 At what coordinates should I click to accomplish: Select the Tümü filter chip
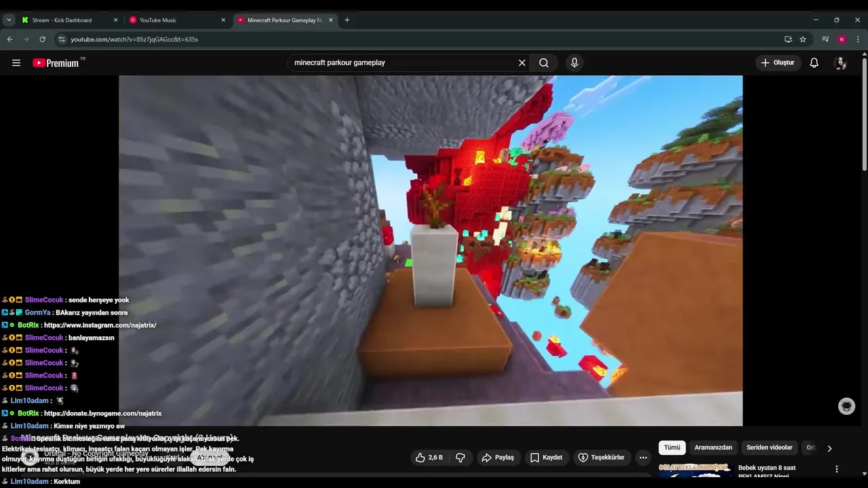point(672,447)
